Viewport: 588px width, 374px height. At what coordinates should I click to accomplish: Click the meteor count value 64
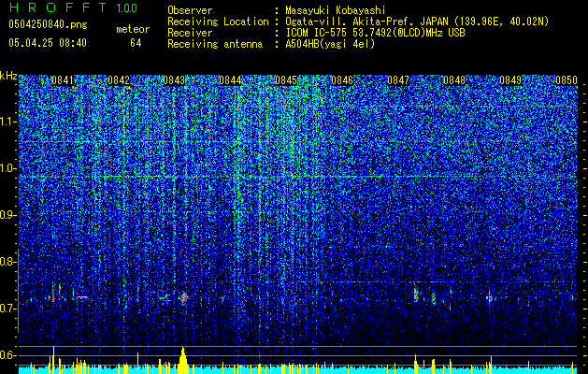[136, 43]
